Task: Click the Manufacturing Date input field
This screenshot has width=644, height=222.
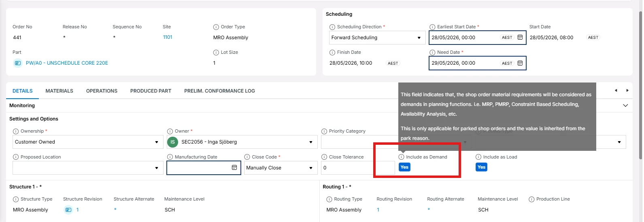Action: [204, 168]
